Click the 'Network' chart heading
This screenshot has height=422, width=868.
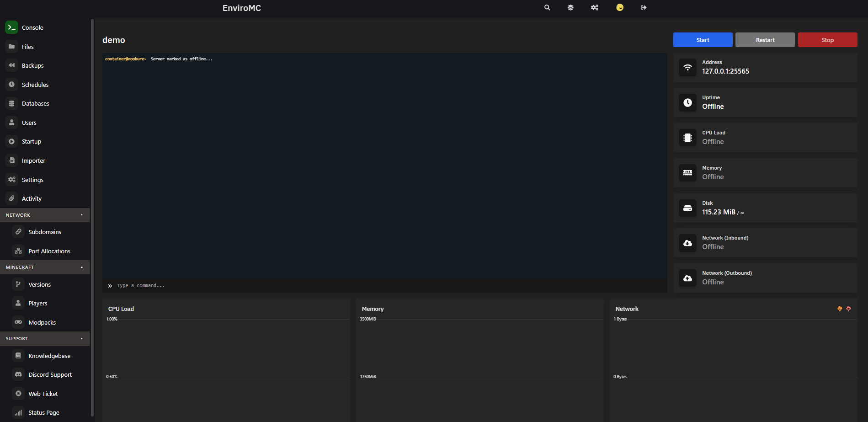click(x=627, y=309)
